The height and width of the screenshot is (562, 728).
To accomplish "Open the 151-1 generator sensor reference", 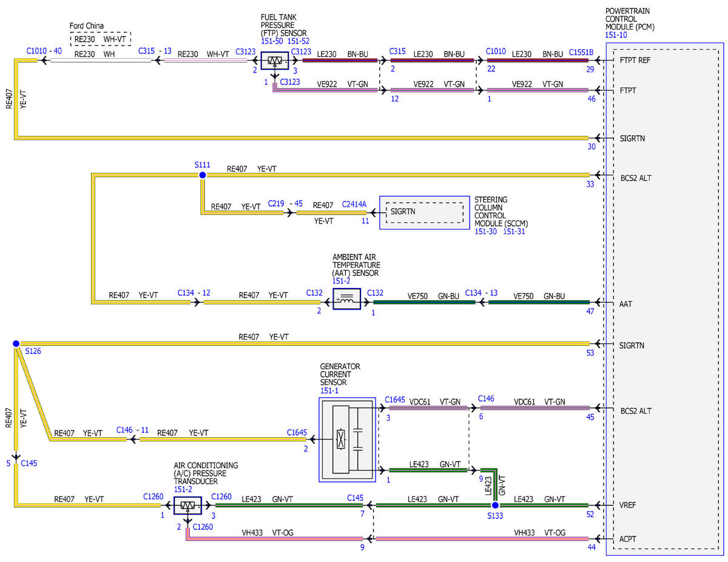I will point(331,391).
